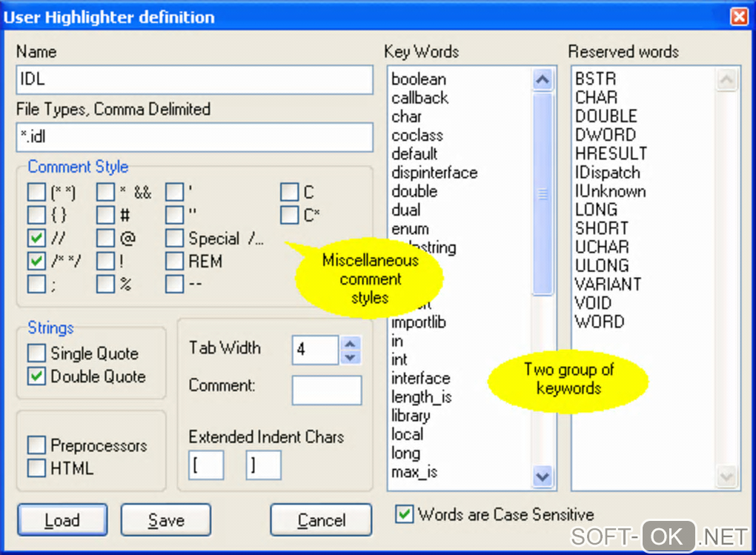Enable the Special /... comment checkbox

[x=174, y=238]
